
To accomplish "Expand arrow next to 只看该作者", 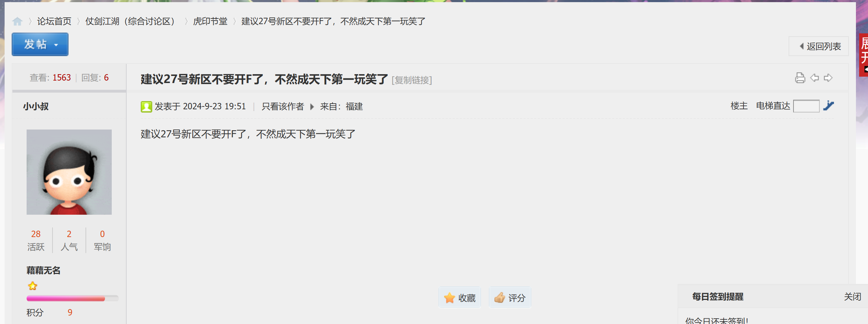I will pos(312,106).
